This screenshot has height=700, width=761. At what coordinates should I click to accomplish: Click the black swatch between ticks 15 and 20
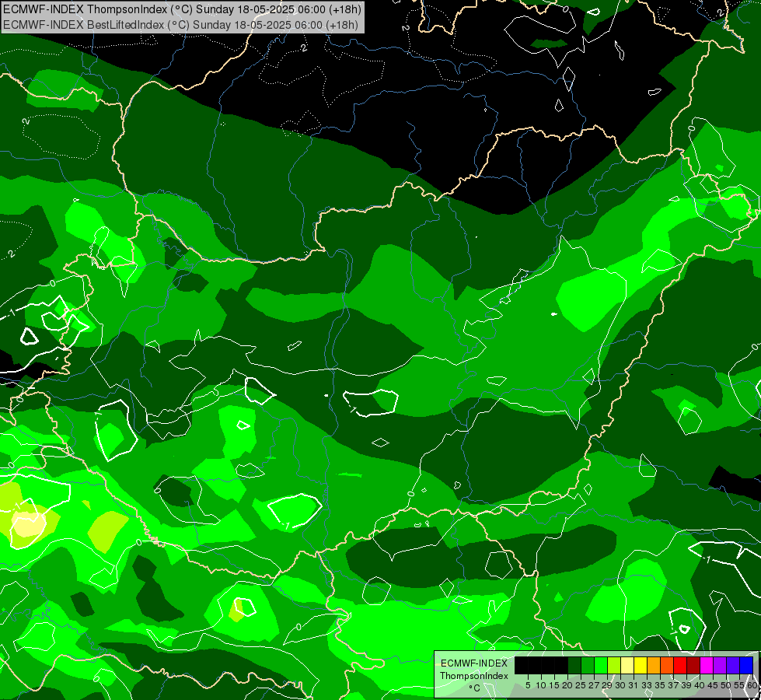click(561, 665)
